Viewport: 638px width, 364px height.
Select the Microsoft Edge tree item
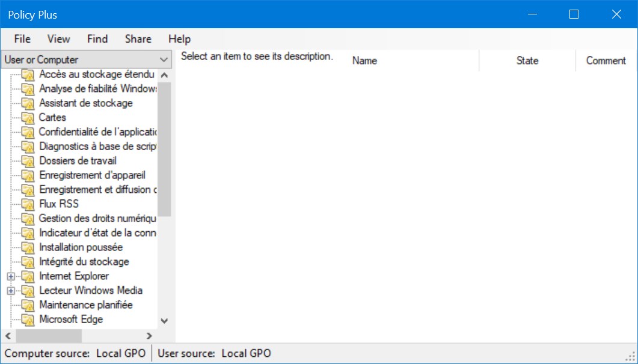click(x=71, y=320)
